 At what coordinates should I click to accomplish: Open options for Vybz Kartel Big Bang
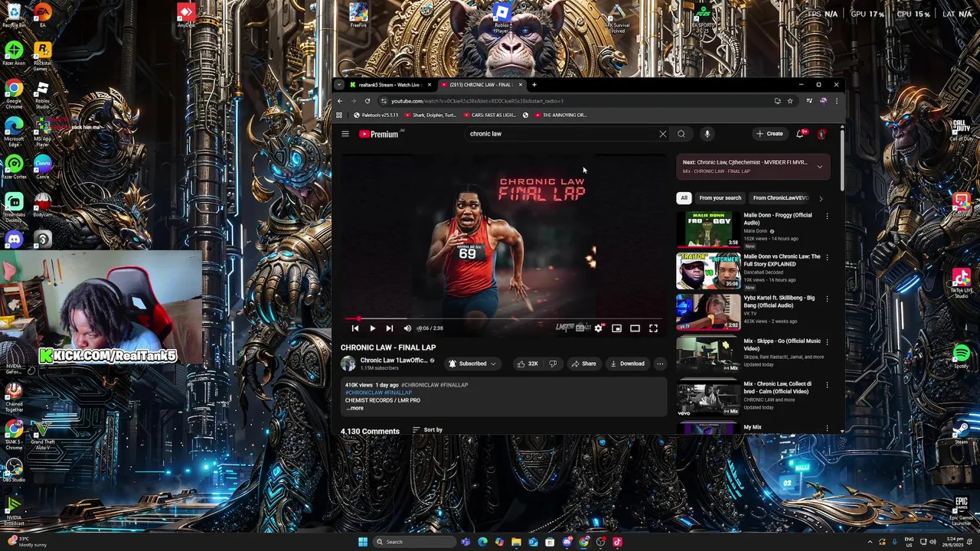point(827,299)
